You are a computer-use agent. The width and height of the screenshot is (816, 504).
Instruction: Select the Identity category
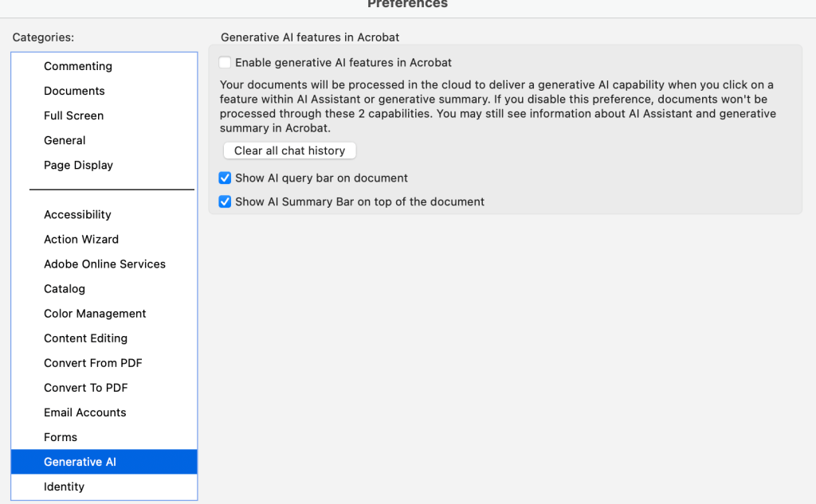(x=64, y=486)
